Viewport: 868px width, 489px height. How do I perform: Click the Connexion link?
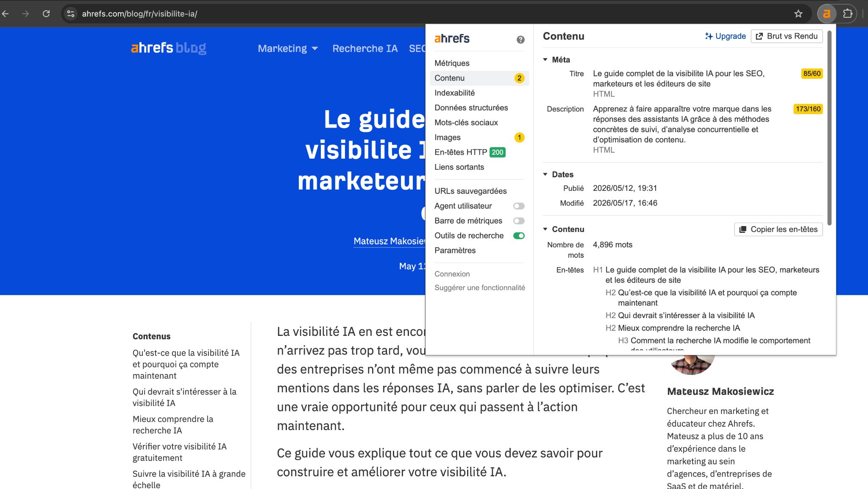click(452, 274)
